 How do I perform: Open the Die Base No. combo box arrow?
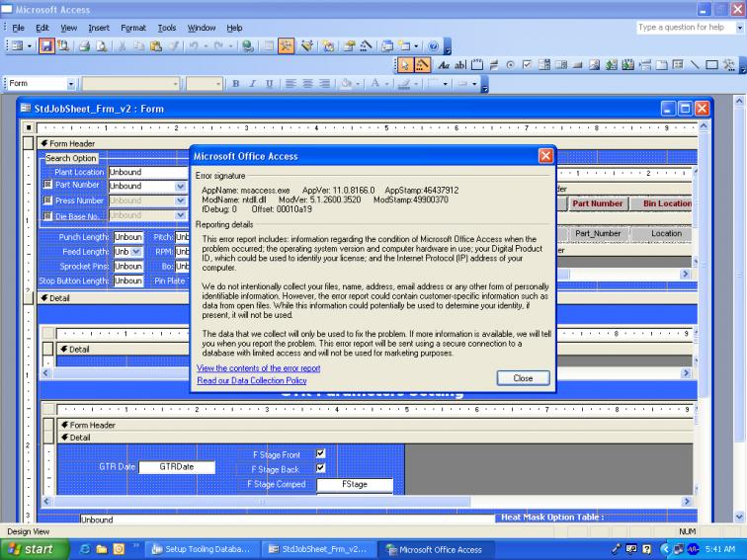pos(181,215)
